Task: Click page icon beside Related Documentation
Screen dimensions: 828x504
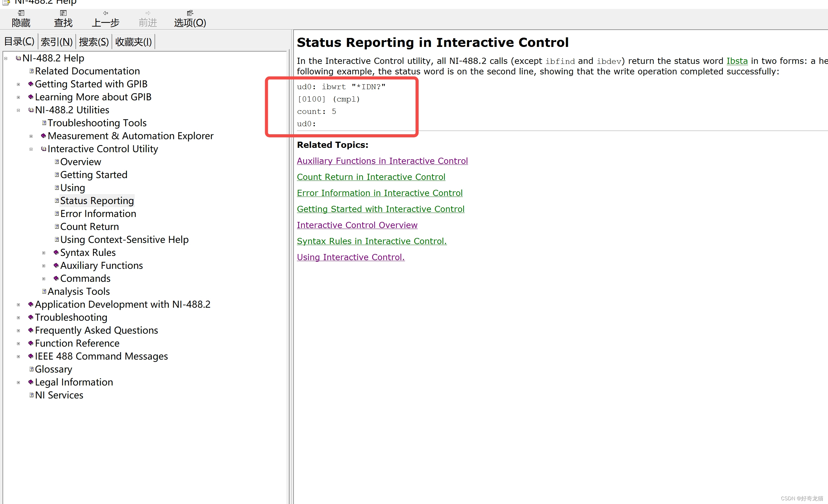Action: [31, 71]
